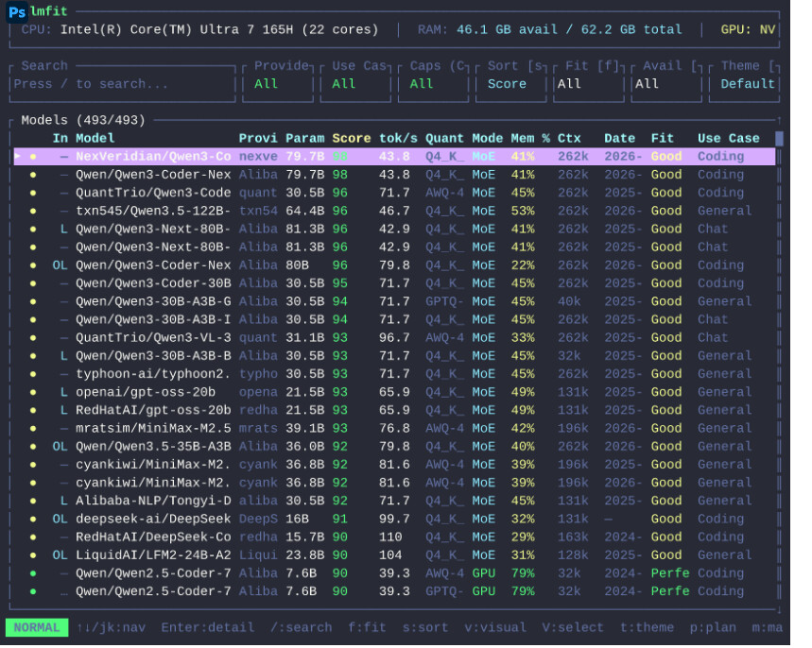Click the selection arrow on NexVeridian row
Screen dimensions: 812x648
tap(18, 156)
